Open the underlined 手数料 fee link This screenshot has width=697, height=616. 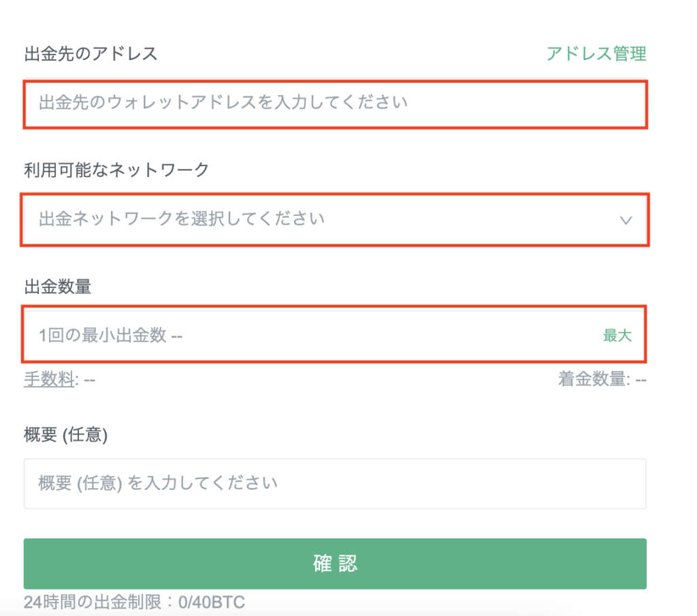pos(49,379)
